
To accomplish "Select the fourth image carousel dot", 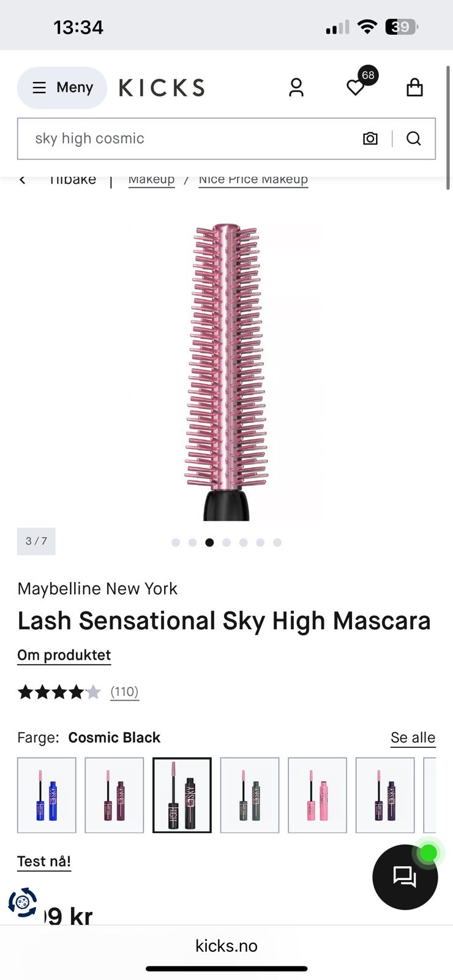I will click(x=226, y=542).
